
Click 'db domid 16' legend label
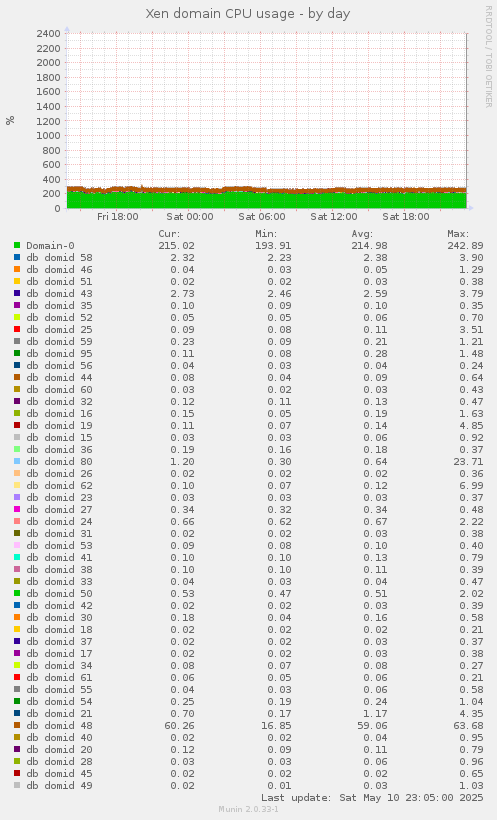click(59, 414)
